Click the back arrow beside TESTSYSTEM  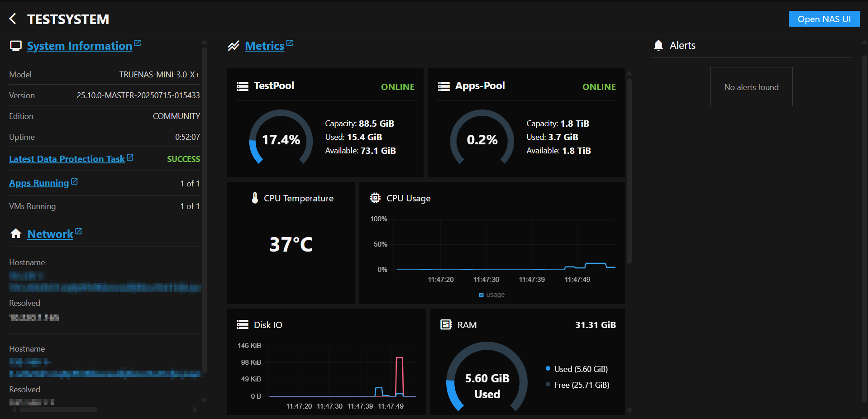[13, 19]
